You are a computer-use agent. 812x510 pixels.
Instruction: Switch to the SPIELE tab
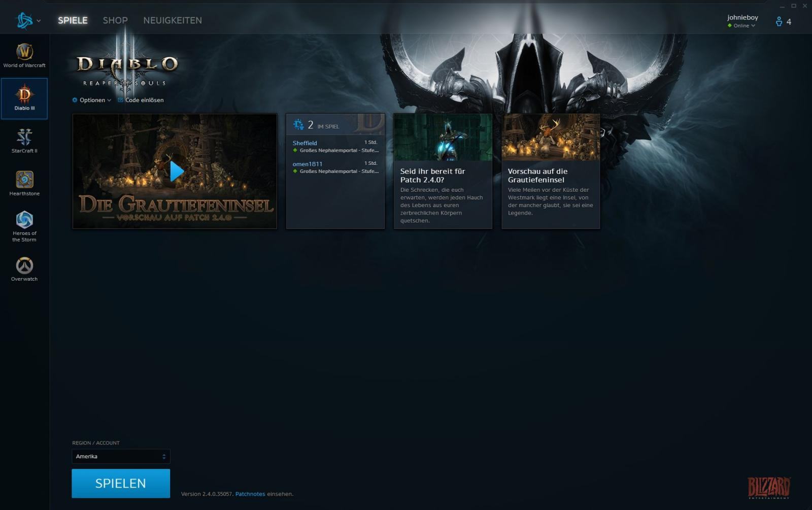click(73, 20)
